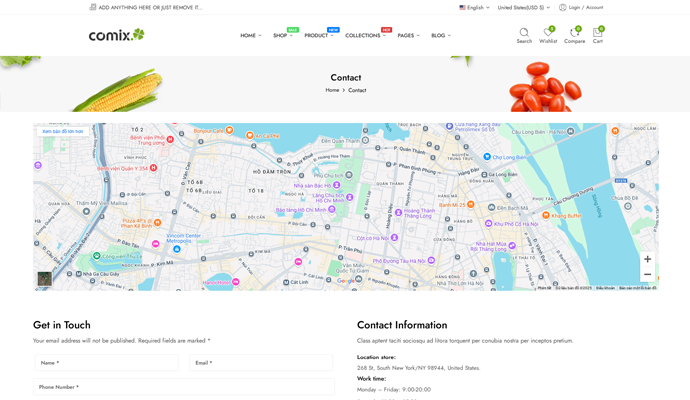
Task: Click the Name input field
Action: pos(106,363)
